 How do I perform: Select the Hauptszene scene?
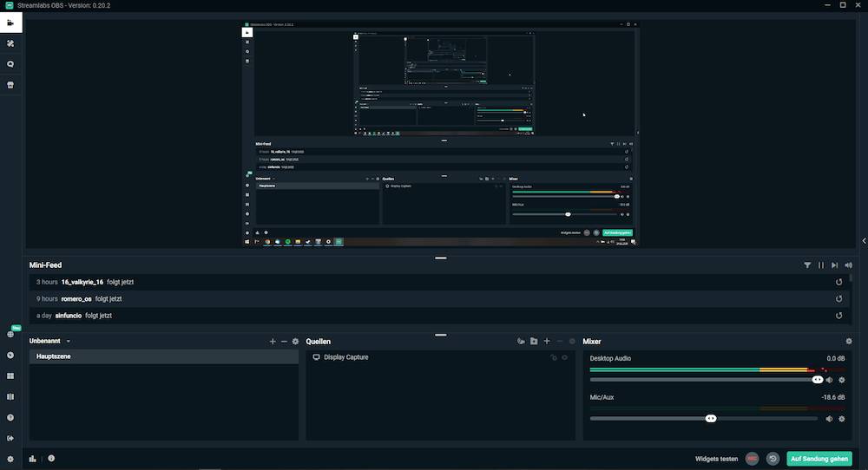coord(164,356)
